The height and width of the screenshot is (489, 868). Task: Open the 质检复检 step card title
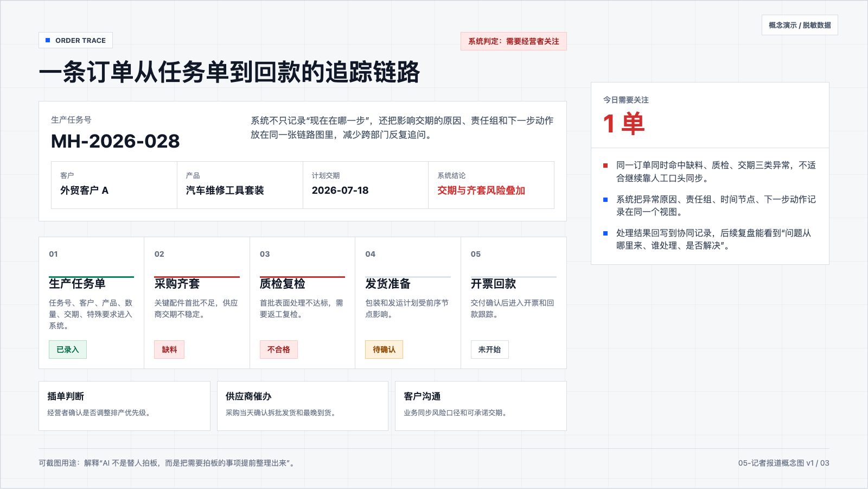283,284
